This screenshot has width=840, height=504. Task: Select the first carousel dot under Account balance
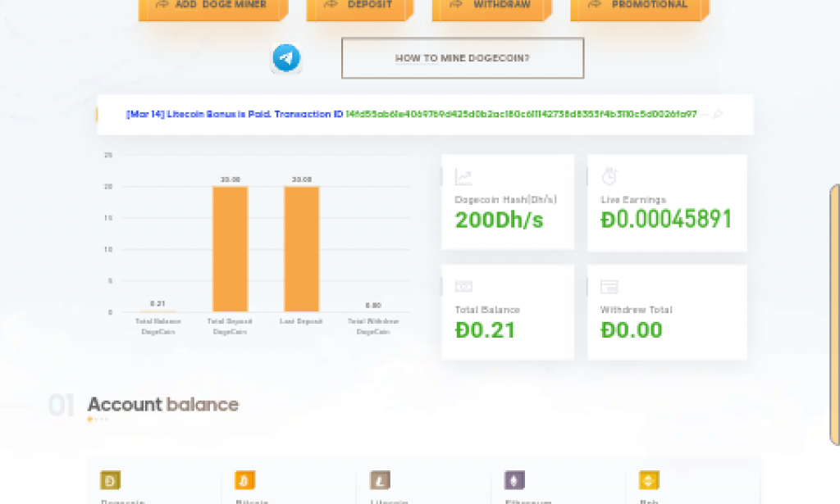[x=90, y=419]
